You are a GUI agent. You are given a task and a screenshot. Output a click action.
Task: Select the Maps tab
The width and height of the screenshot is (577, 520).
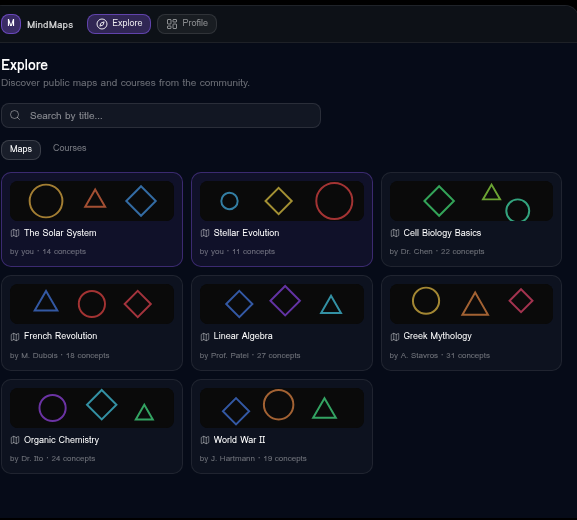(x=21, y=150)
